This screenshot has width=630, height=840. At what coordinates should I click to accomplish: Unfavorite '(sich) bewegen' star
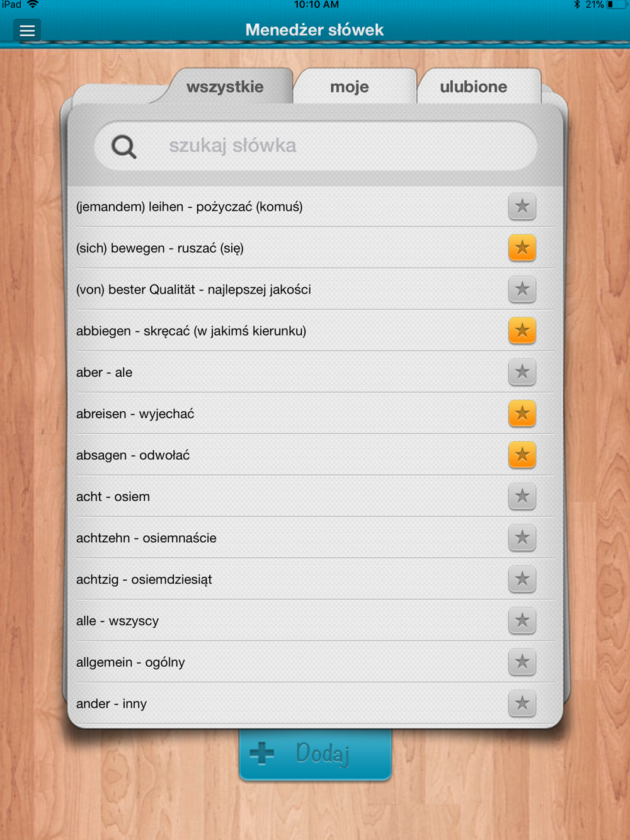522,248
